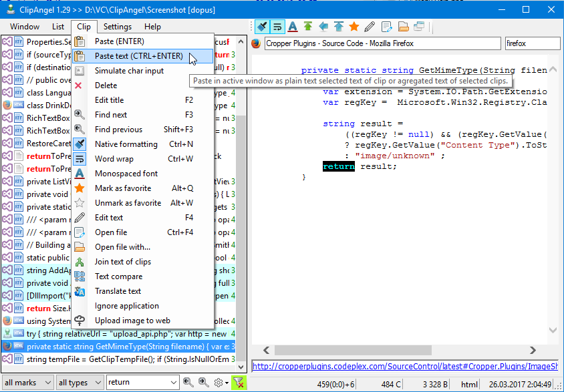The image size is (564, 392).
Task: Toggle Word wrap in the Clip menu
Action: tap(143, 159)
